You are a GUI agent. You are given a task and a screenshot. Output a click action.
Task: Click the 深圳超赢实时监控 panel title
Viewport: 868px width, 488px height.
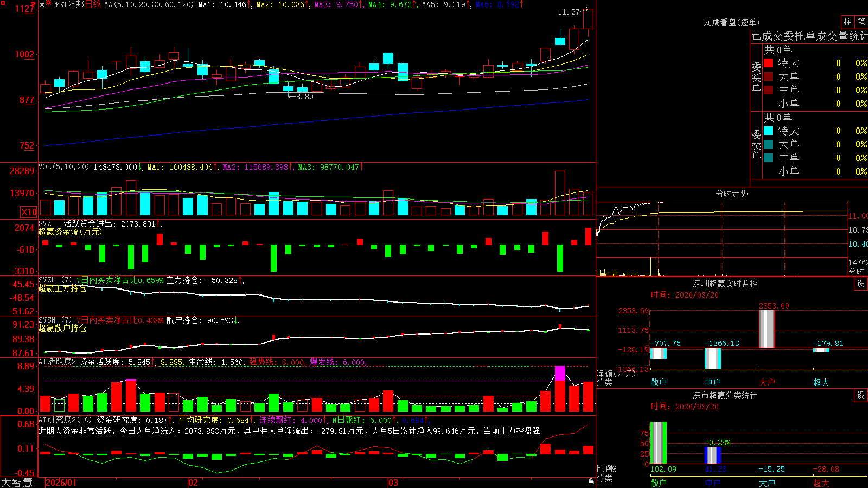coord(725,284)
